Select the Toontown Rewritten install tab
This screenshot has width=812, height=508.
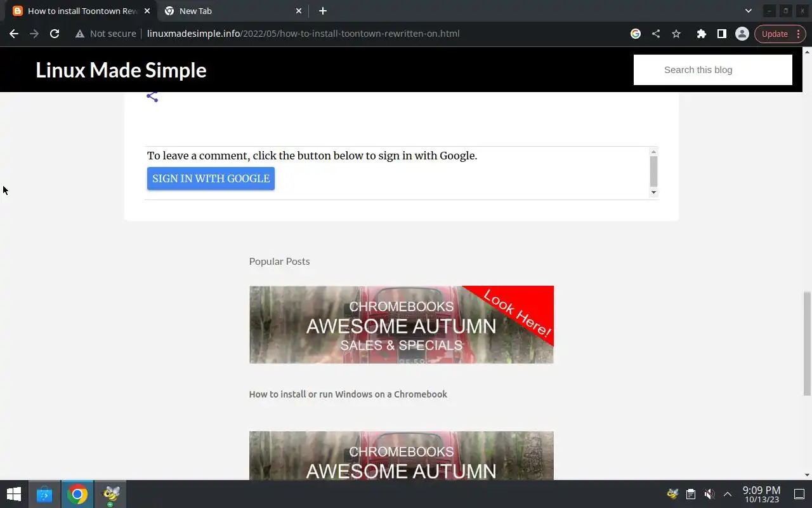81,11
